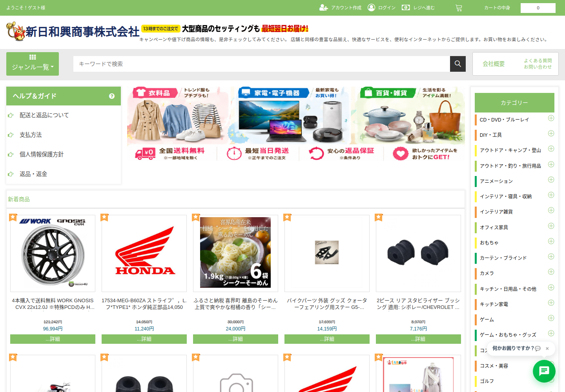Image resolution: width=565 pixels, height=392 pixels.
Task: Expand the DIY・工具 category
Action: pyautogui.click(x=551, y=133)
